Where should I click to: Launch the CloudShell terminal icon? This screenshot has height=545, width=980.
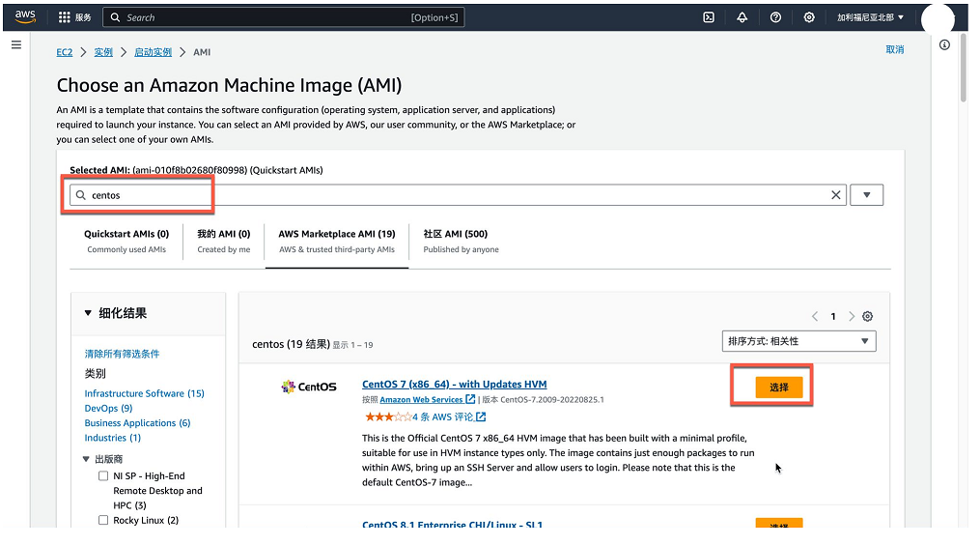coord(708,17)
